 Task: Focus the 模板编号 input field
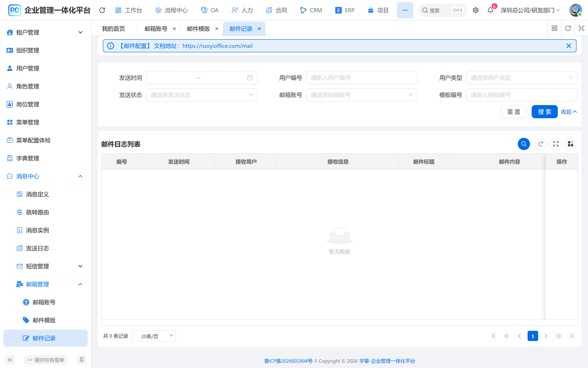(x=521, y=95)
